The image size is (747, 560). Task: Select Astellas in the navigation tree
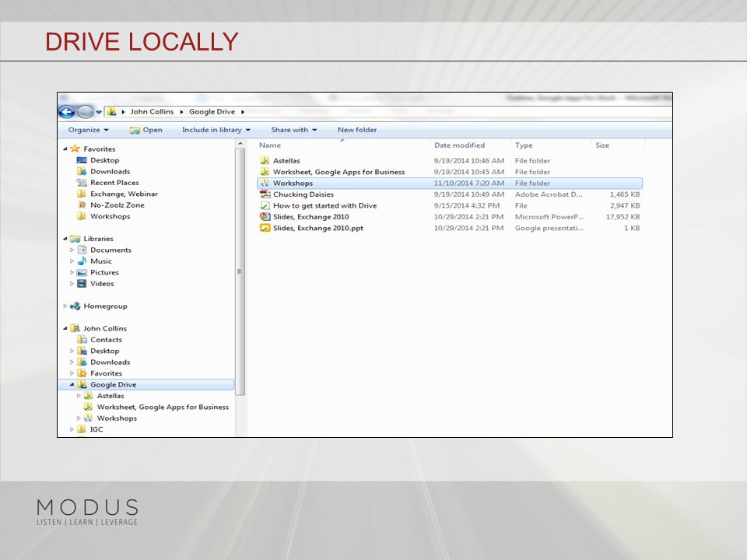tap(110, 396)
